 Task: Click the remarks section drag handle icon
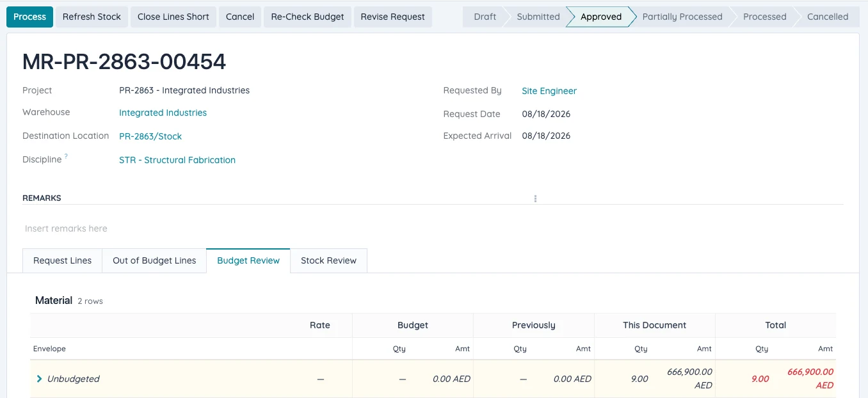(x=535, y=198)
